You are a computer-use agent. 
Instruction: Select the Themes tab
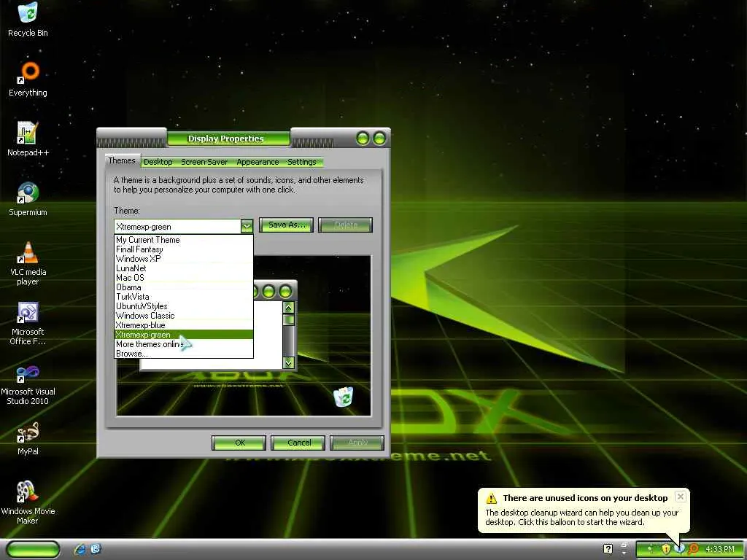[x=122, y=160]
